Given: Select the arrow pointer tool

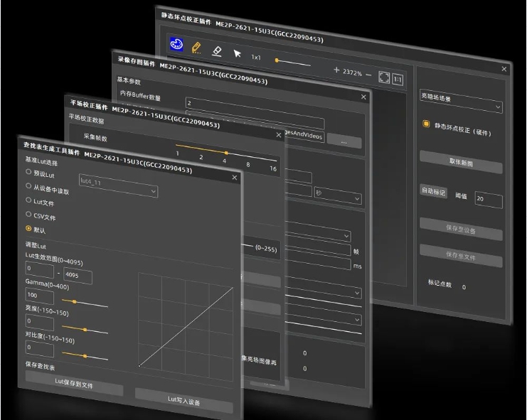Looking at the screenshot, I should click(x=237, y=53).
